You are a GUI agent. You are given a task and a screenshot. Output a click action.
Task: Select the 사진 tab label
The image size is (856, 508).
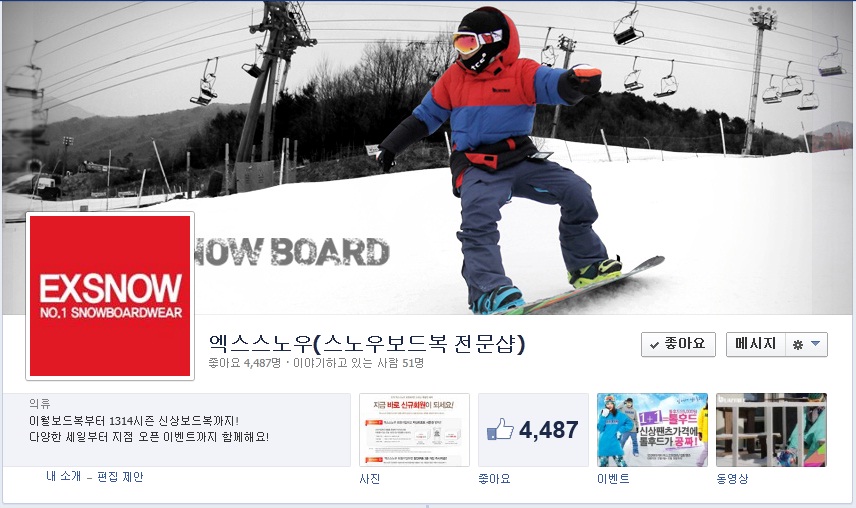(370, 479)
